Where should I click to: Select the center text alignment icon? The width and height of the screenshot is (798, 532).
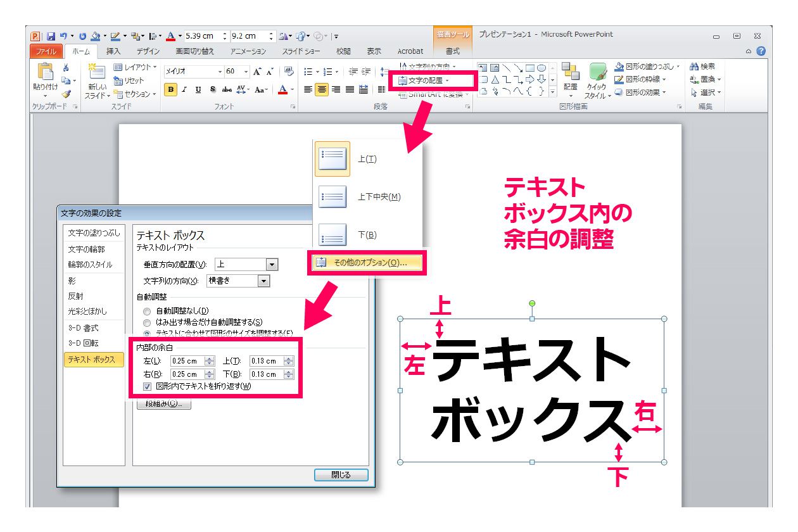click(x=322, y=90)
